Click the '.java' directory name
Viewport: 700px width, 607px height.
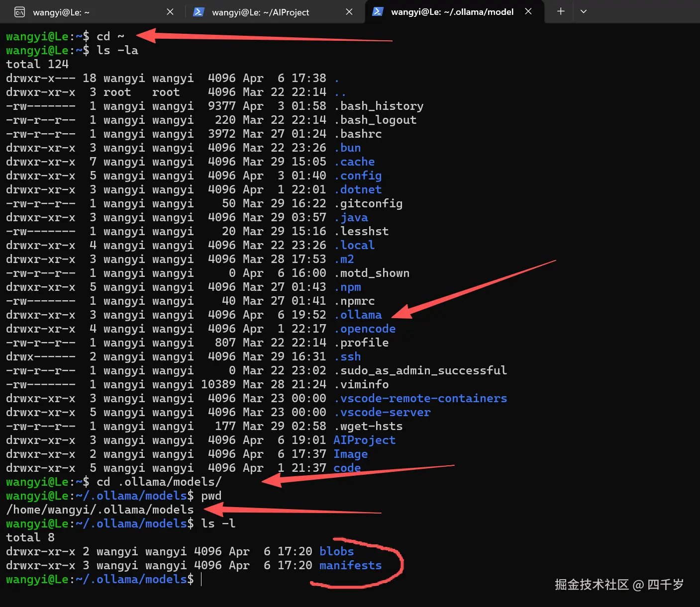coord(351,217)
